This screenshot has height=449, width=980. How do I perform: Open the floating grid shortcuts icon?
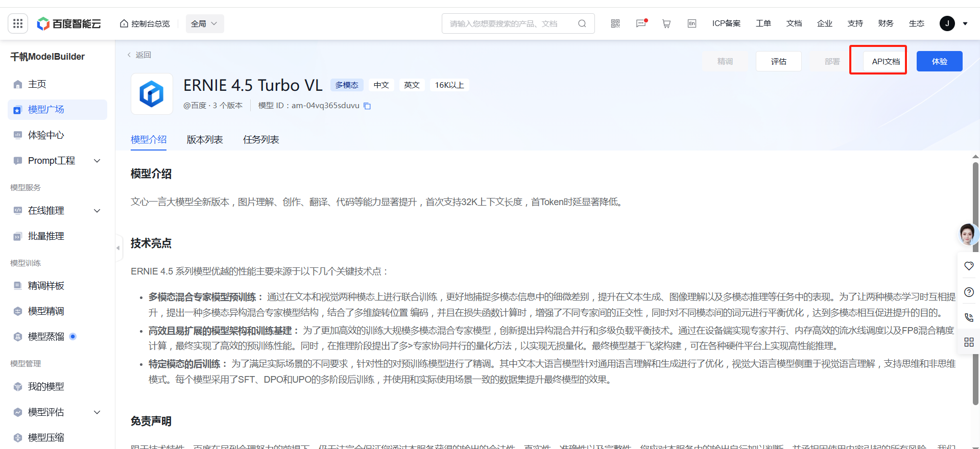click(x=969, y=342)
